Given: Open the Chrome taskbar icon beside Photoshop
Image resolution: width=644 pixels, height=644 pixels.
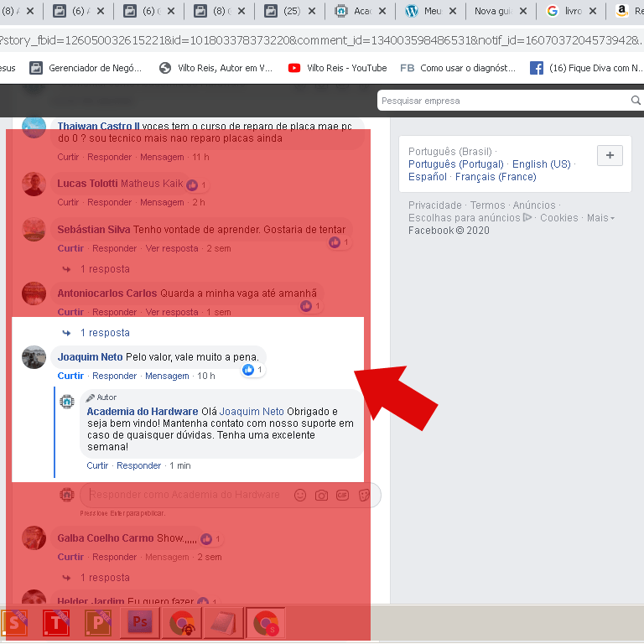Looking at the screenshot, I should tap(182, 623).
